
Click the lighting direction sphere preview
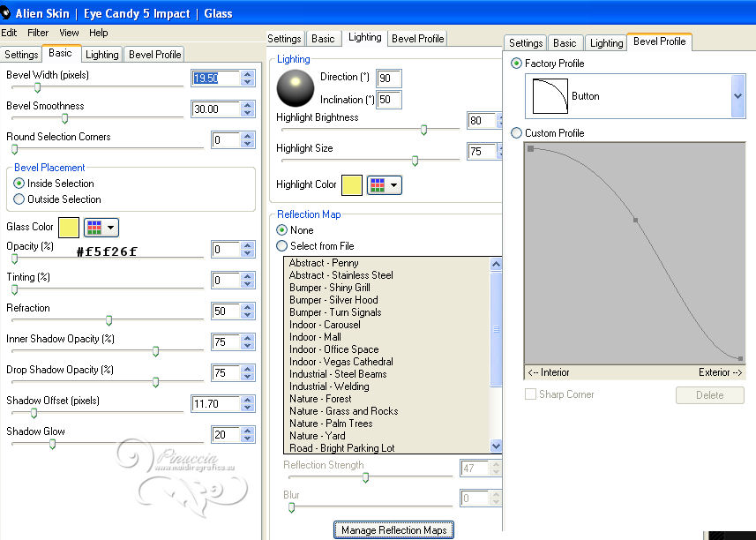click(x=295, y=88)
